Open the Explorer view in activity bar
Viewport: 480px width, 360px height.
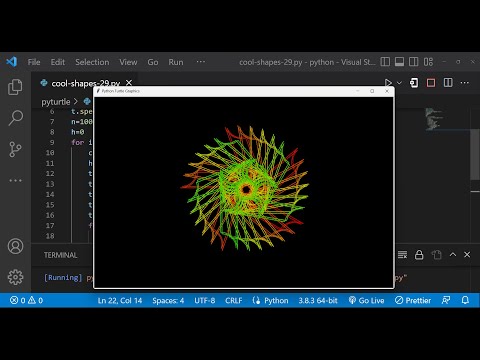pyautogui.click(x=15, y=87)
